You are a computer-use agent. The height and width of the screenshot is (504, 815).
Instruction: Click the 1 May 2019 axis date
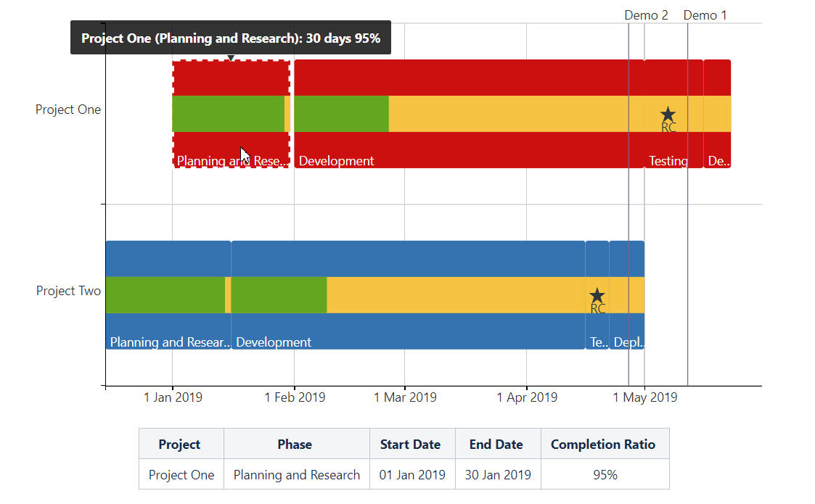click(644, 397)
